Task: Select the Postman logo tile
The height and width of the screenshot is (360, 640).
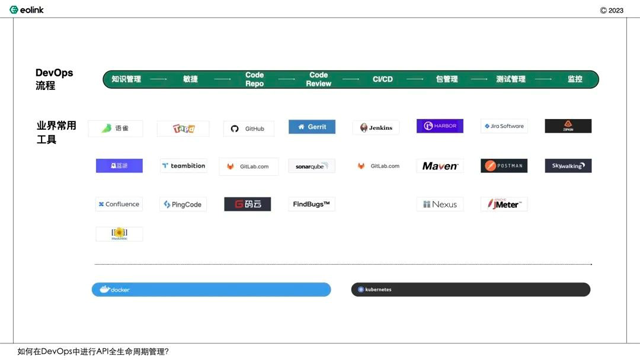Action: tap(504, 166)
